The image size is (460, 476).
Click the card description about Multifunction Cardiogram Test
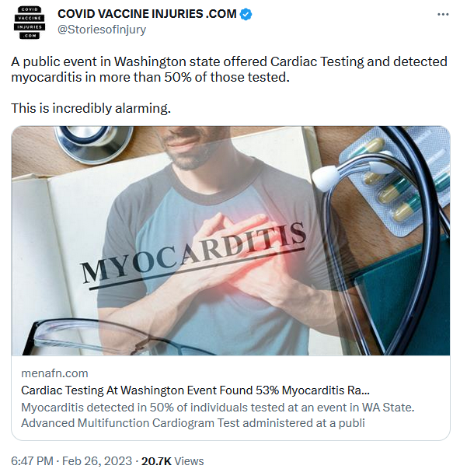[x=218, y=415]
